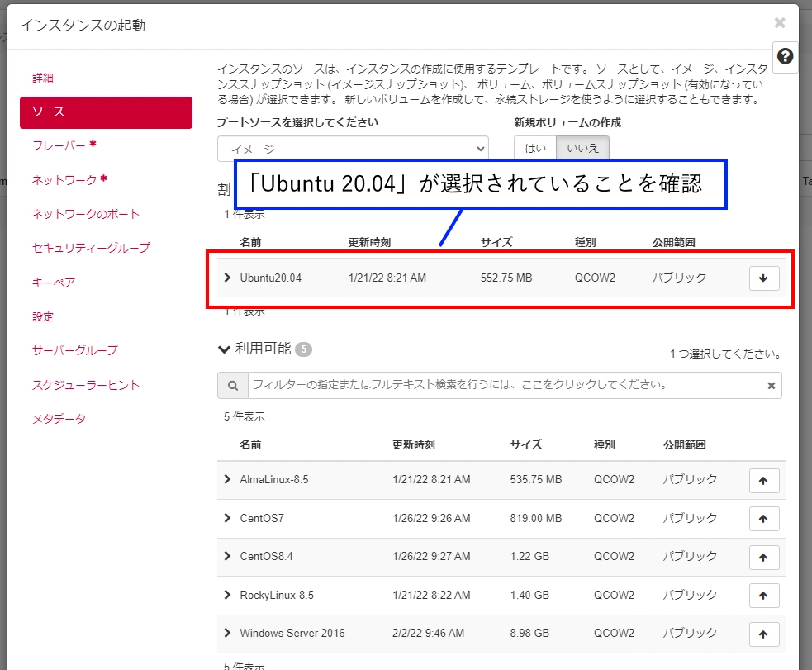Expand the Ubuntu20.04 row details
This screenshot has width=812, height=670.
(228, 278)
